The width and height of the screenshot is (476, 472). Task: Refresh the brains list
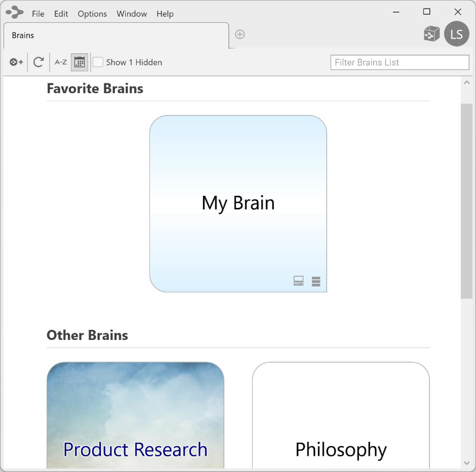click(38, 62)
